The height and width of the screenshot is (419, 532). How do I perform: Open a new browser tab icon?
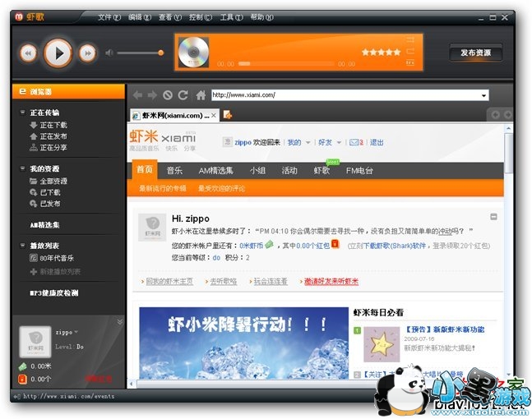pyautogui.click(x=227, y=115)
